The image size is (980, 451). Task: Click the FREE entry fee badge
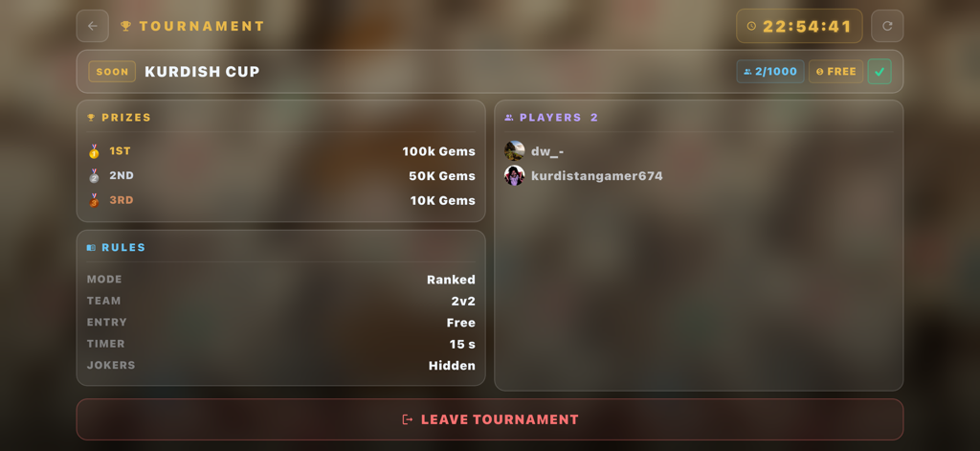click(x=835, y=71)
